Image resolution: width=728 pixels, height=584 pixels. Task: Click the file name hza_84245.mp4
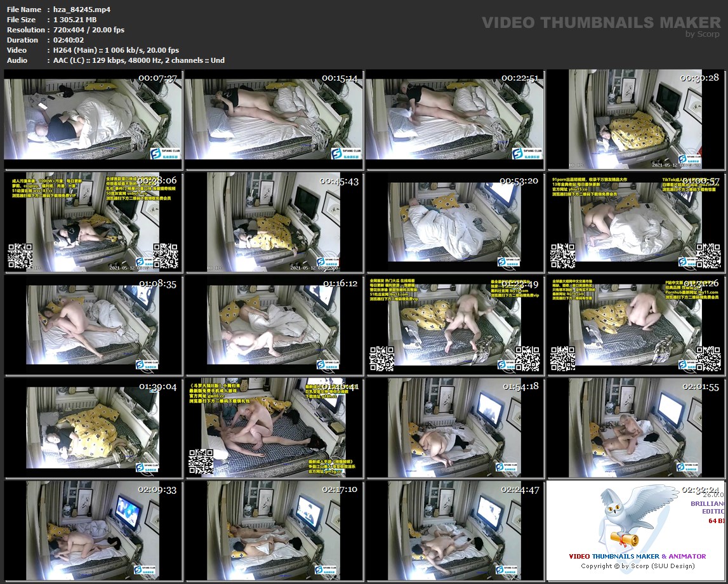82,10
